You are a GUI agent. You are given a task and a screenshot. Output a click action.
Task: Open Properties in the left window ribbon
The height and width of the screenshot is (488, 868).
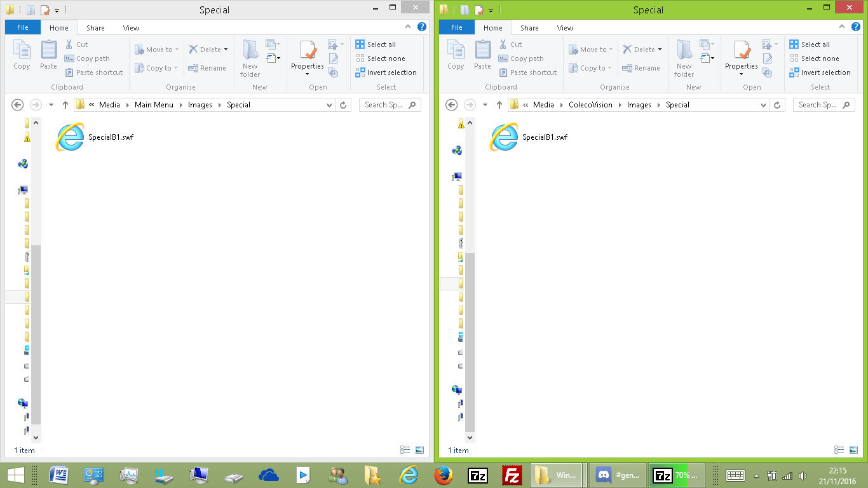(x=308, y=58)
